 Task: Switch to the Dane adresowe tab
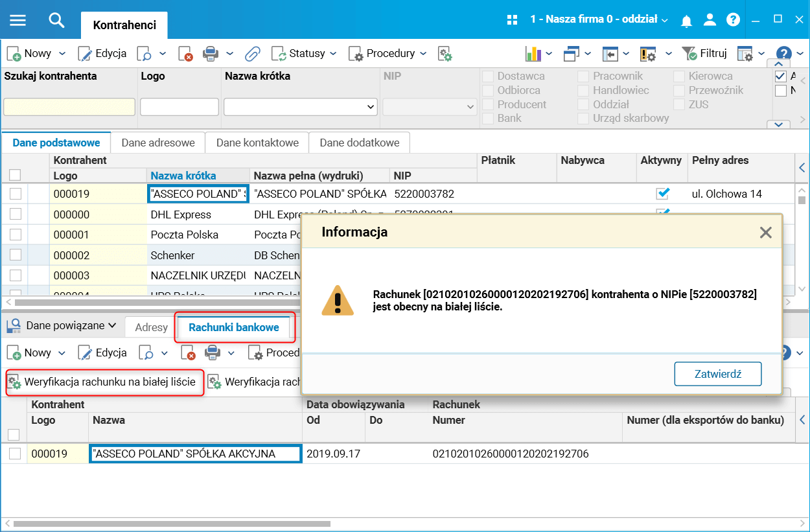tap(158, 143)
